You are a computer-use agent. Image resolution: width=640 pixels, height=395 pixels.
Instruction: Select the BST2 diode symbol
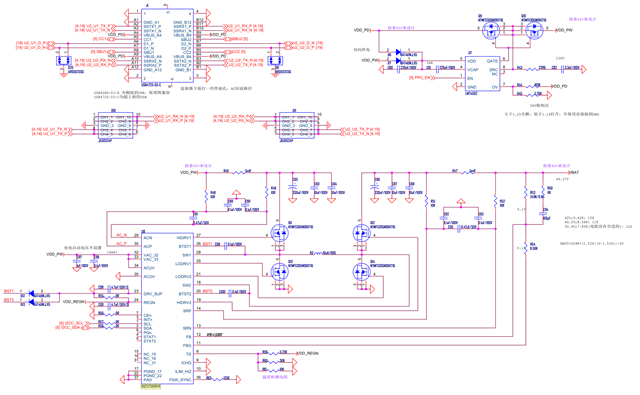32,301
